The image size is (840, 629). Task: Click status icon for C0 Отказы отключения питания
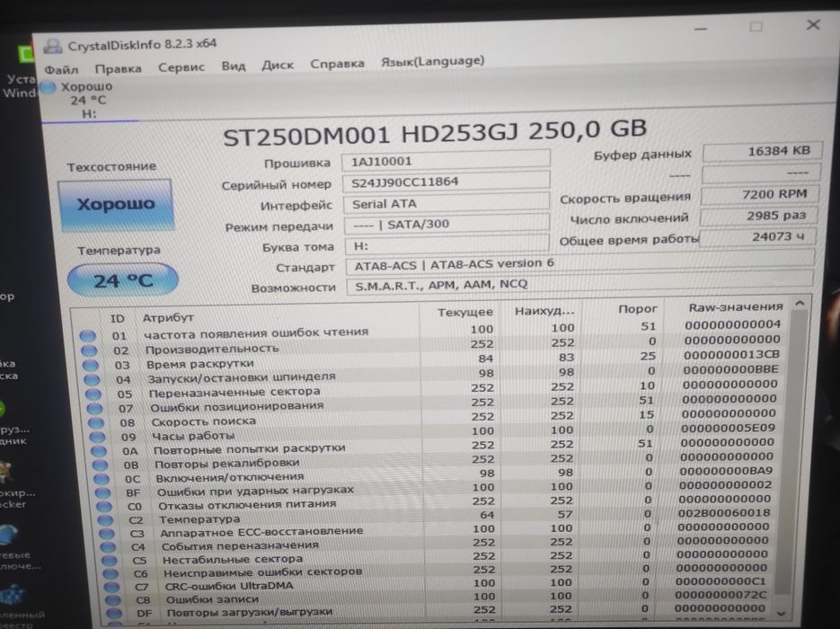[x=104, y=507]
